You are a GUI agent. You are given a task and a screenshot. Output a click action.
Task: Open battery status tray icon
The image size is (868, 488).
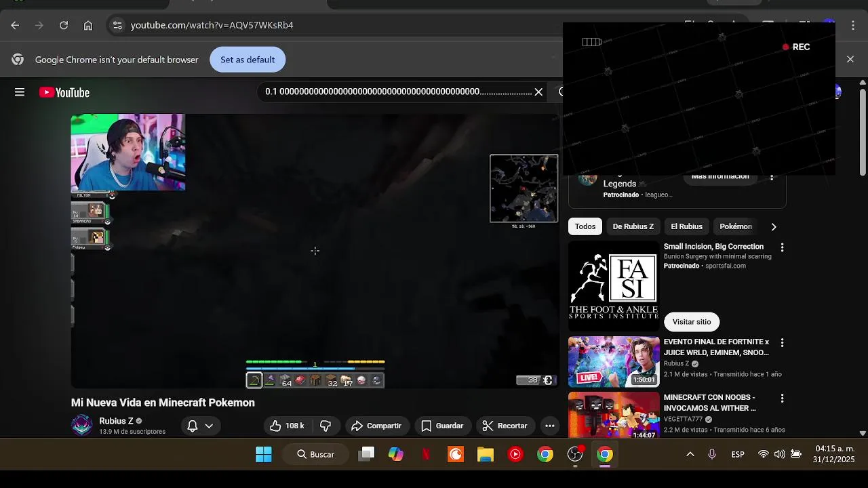coord(796,454)
